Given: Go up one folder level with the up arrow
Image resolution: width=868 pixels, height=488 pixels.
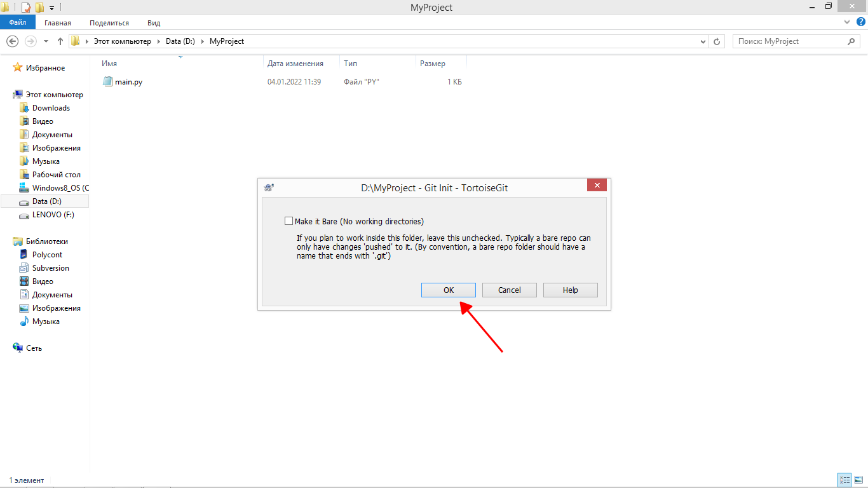Looking at the screenshot, I should [60, 41].
